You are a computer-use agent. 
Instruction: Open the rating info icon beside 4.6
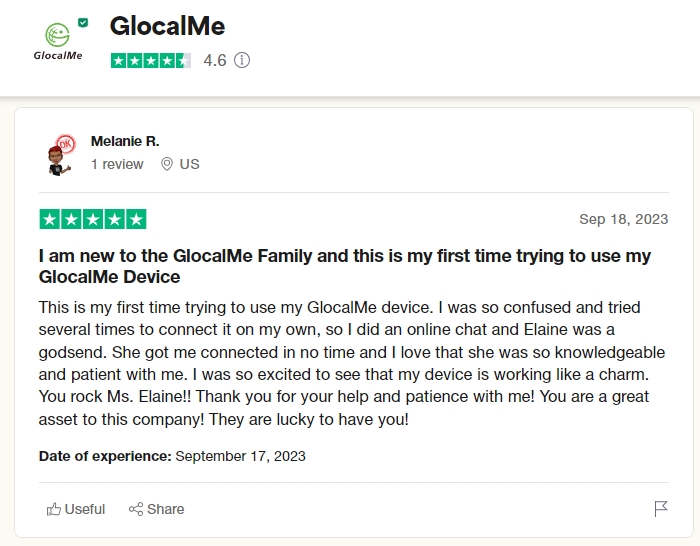[242, 60]
